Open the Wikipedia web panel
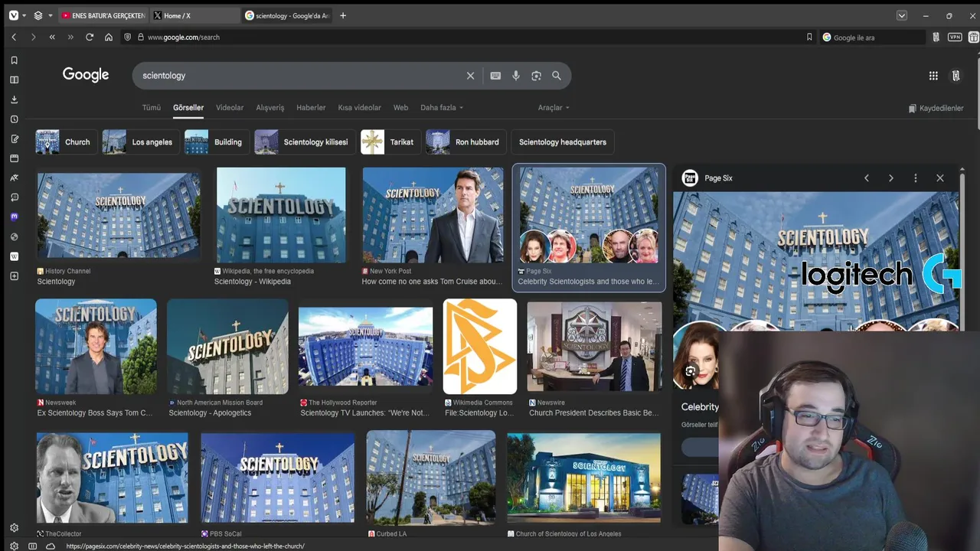980x551 pixels. (x=14, y=256)
